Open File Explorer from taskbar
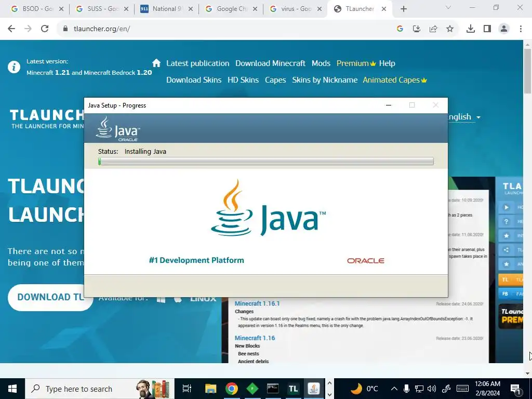Screen dimensions: 532x399 pyautogui.click(x=211, y=389)
